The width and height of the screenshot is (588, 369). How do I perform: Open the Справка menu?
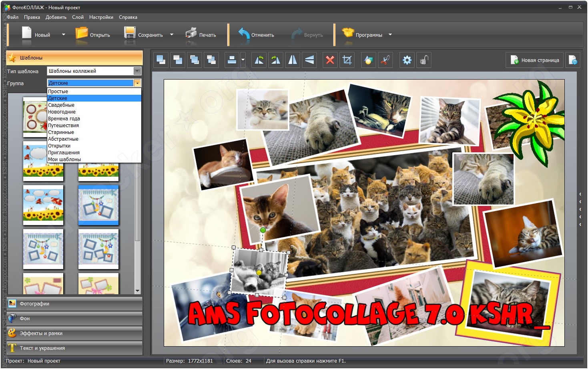click(128, 17)
